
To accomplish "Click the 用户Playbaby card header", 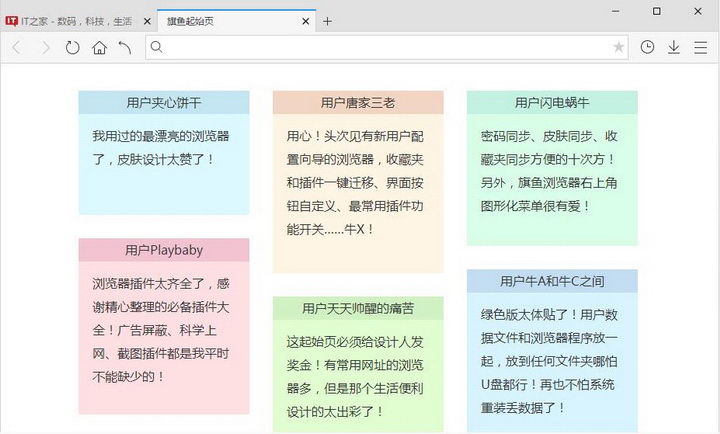I will [x=164, y=250].
